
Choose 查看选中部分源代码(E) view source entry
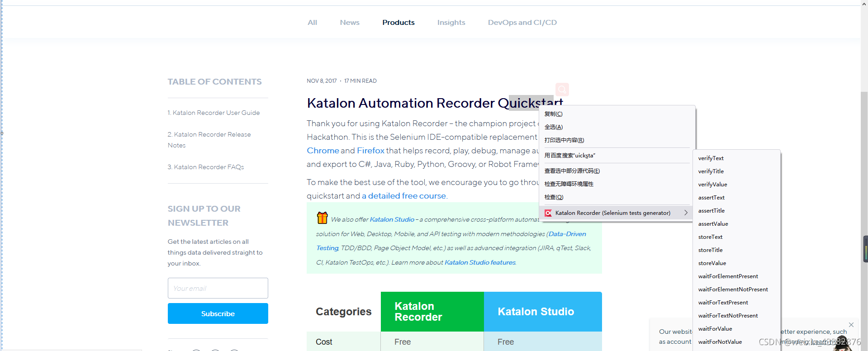(x=617, y=171)
